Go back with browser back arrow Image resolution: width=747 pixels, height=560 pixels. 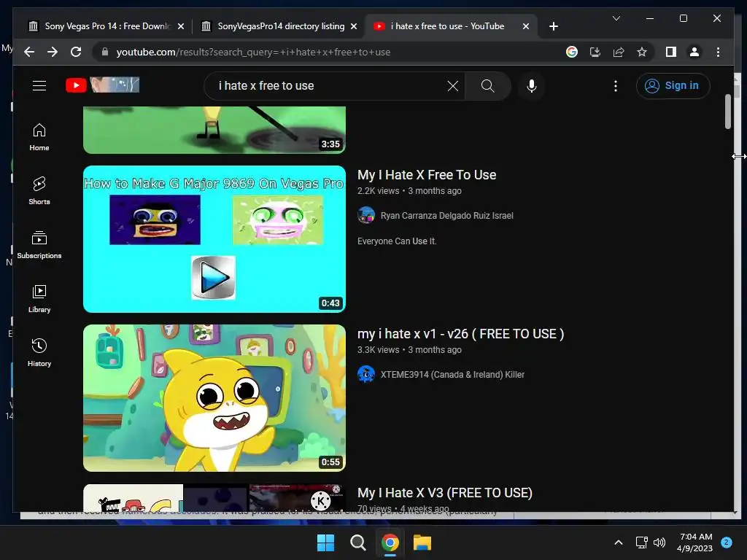[x=29, y=52]
